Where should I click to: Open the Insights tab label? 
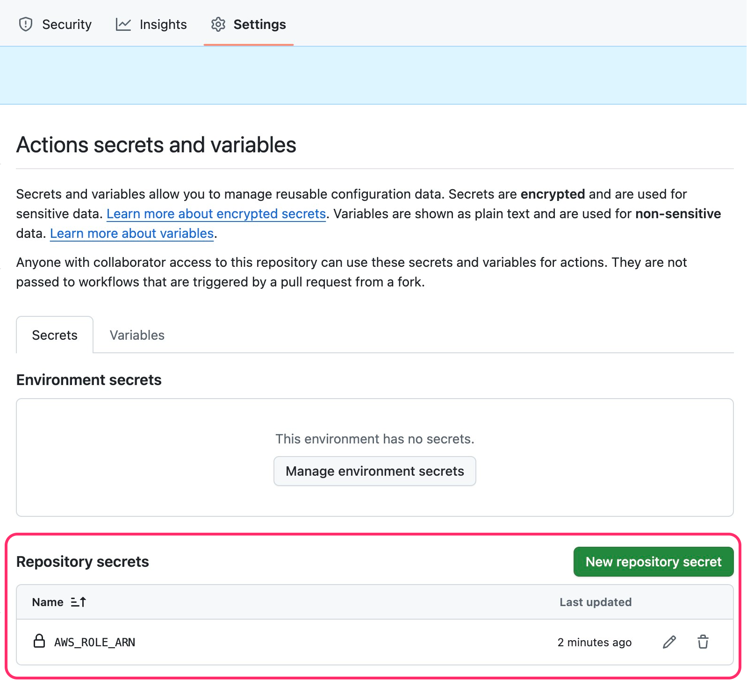point(163,24)
